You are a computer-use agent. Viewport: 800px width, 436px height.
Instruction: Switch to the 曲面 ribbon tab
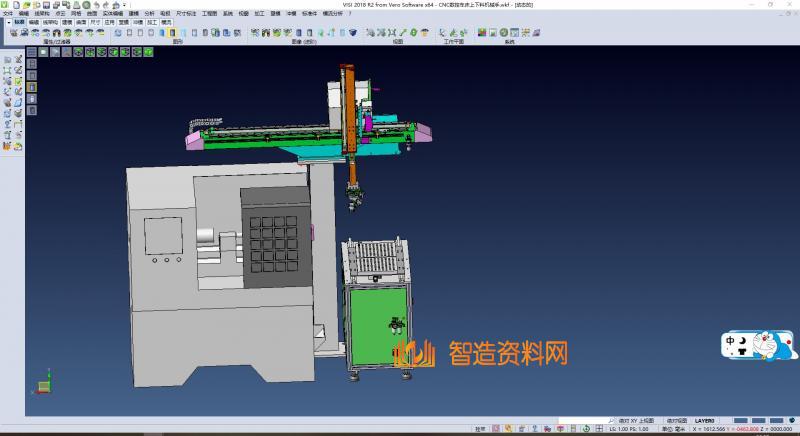click(81, 21)
